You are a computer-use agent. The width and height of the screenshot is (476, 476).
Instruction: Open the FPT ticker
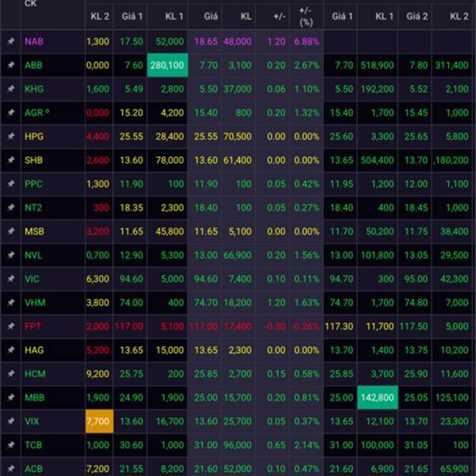(33, 326)
